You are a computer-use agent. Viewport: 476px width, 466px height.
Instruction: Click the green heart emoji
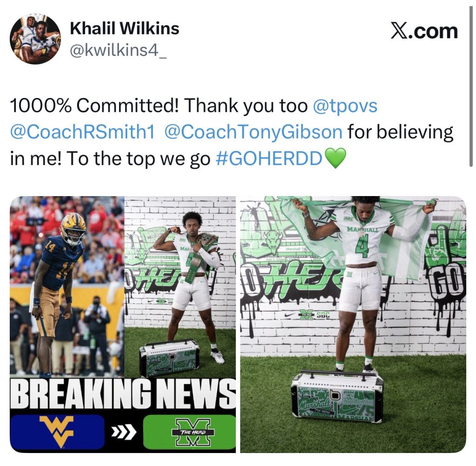coord(335,158)
